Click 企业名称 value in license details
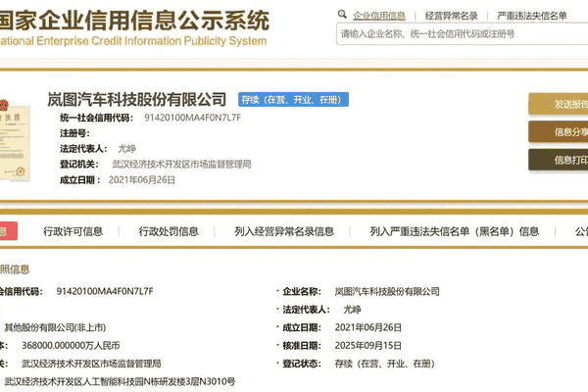Viewport: 588px width, 392px height. 387,291
